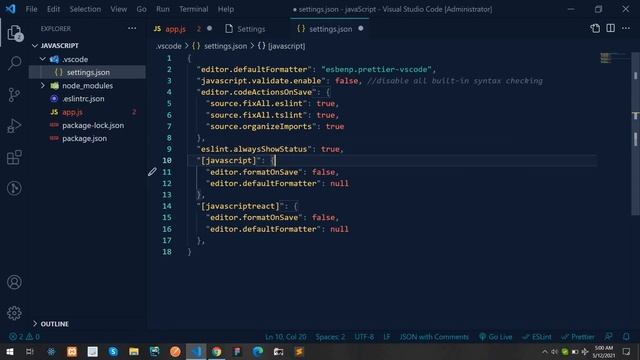
Task: Switch to the Settings editor tab
Action: [251, 29]
